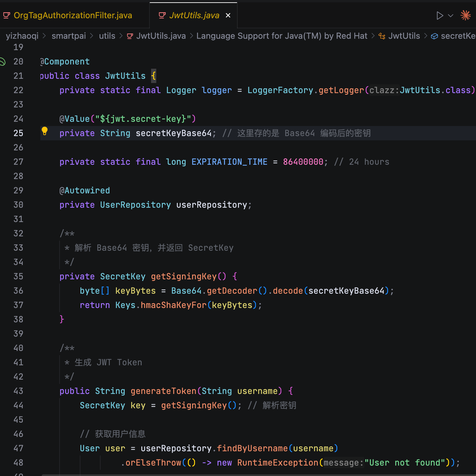The image size is (476, 476).
Task: Click the class symbol icon in breadcrumbs
Action: (x=382, y=36)
